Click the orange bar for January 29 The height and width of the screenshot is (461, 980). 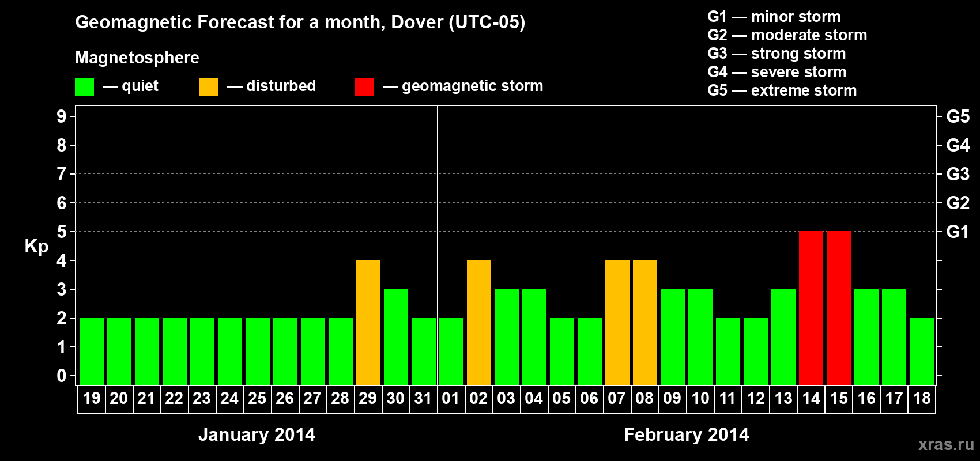(x=368, y=323)
